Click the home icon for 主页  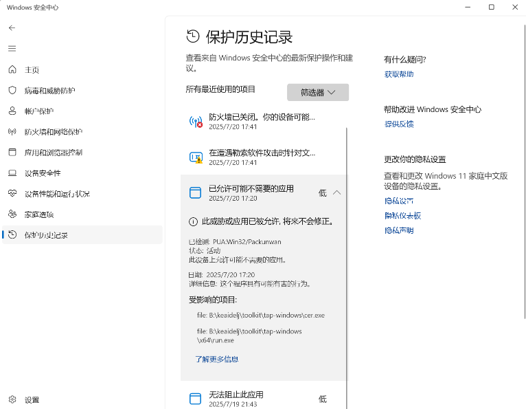[12, 69]
